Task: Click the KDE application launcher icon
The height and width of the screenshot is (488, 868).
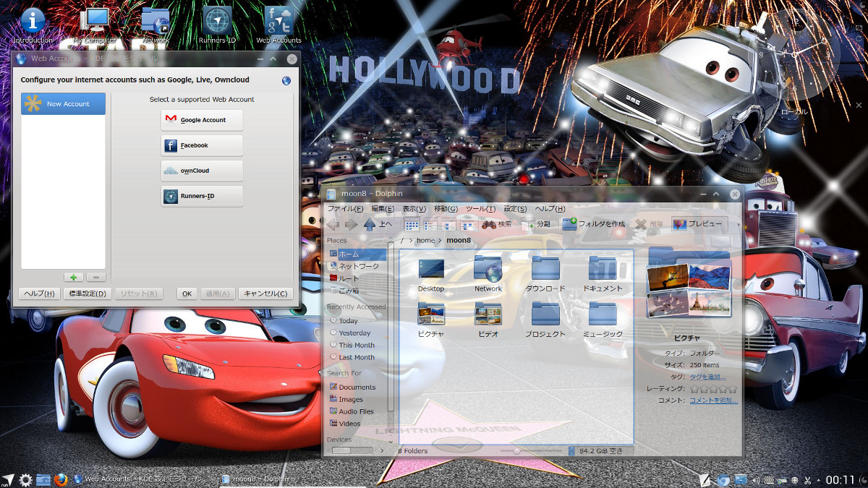Action: pyautogui.click(x=8, y=479)
